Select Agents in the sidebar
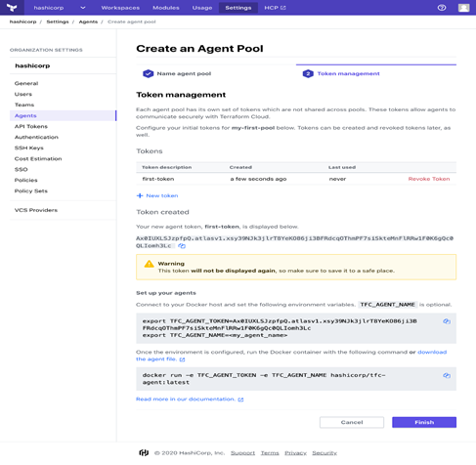476x465 pixels. tap(63, 115)
